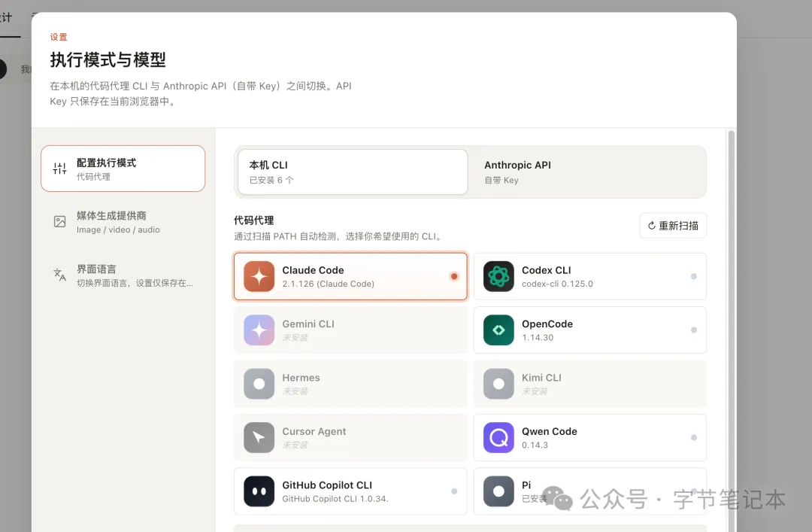Click the Kimi CLI agent icon
Screen dimensions: 812x532
tap(498, 384)
